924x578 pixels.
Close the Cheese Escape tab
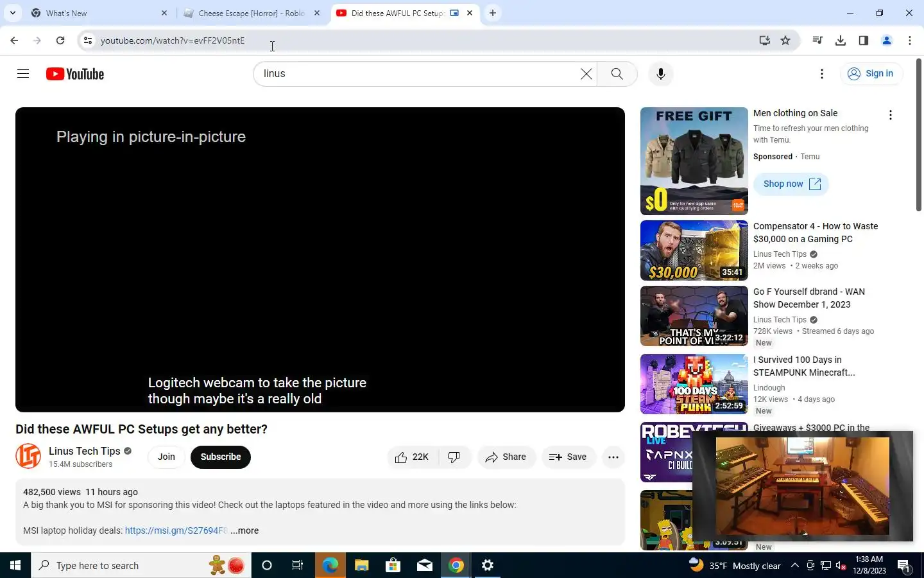pyautogui.click(x=317, y=13)
